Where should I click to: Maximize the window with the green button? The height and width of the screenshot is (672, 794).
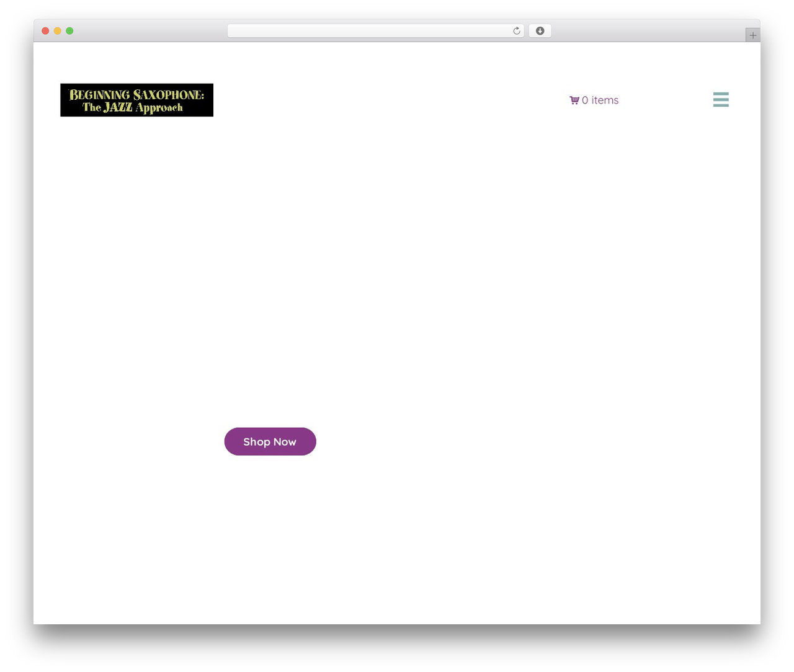(69, 31)
